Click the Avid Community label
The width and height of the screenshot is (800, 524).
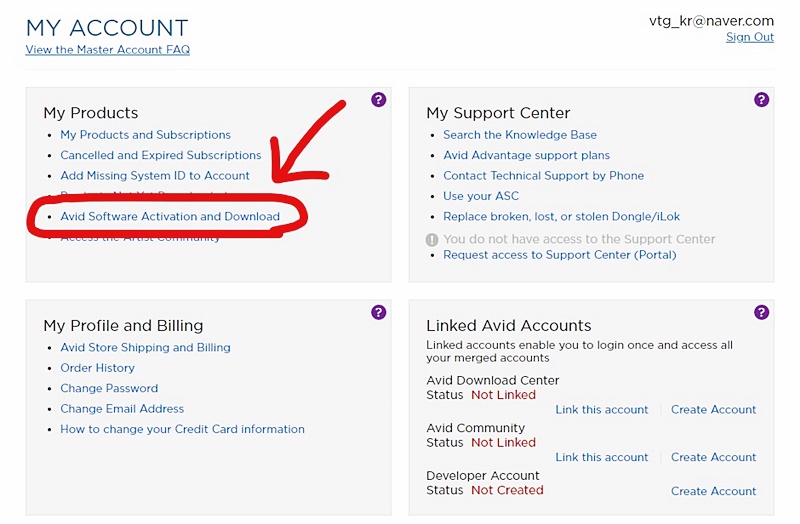click(x=476, y=428)
